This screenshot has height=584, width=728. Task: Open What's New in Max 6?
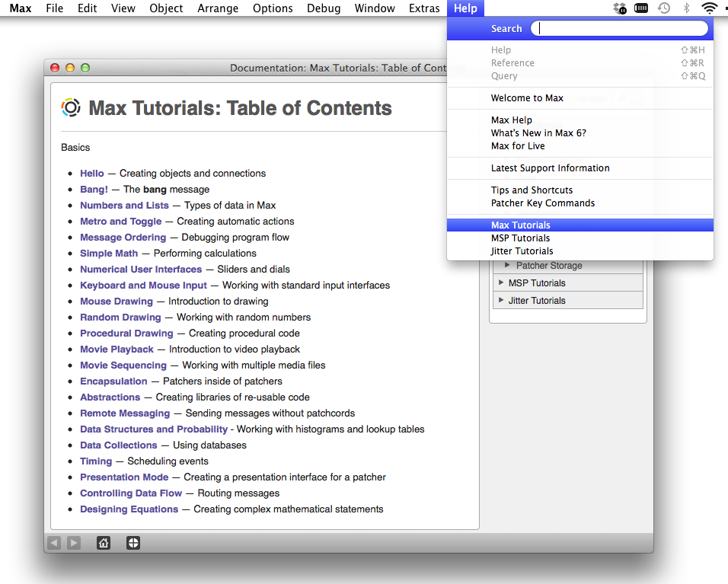click(x=580, y=132)
